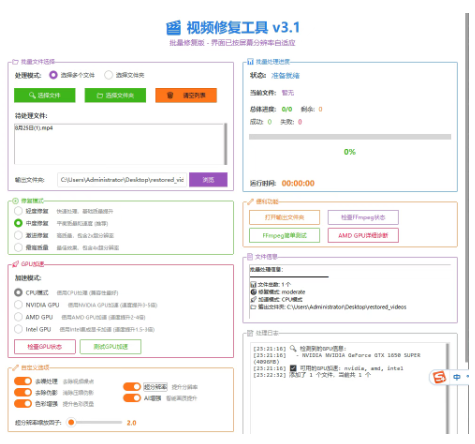
Task: Click the gray batch progress bar
Action: (x=350, y=137)
